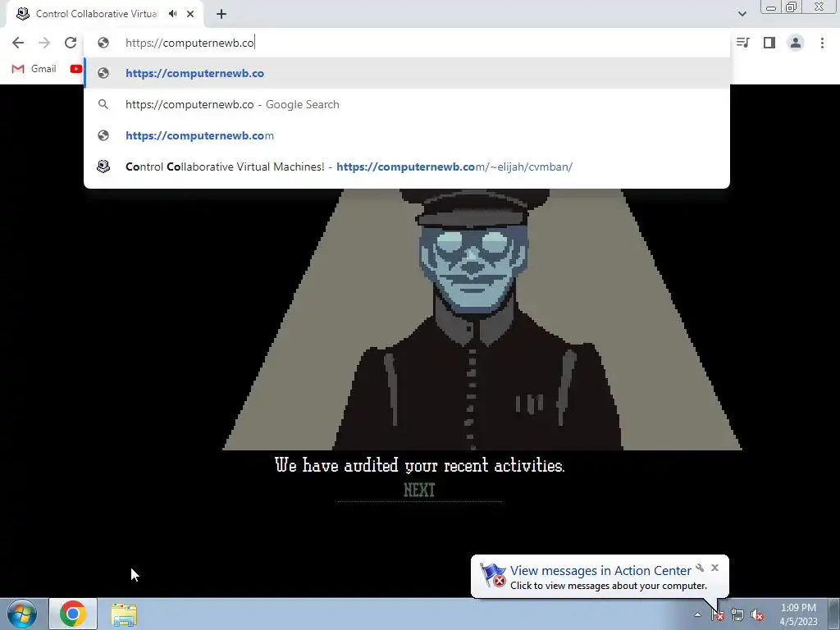Image resolution: width=840 pixels, height=630 pixels.
Task: Click Show desktop strip at taskbar end
Action: (x=834, y=614)
